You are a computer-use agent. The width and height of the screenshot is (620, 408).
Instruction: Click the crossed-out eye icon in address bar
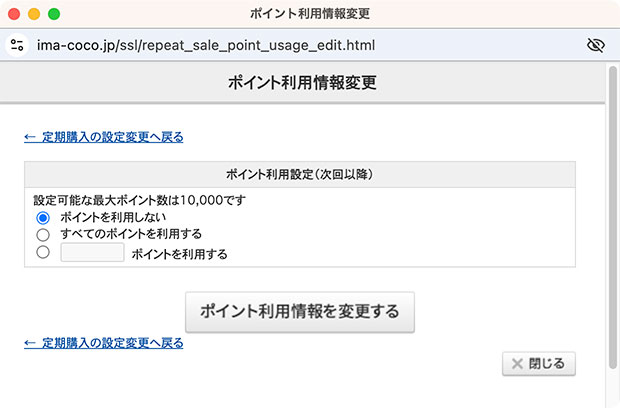(x=597, y=45)
